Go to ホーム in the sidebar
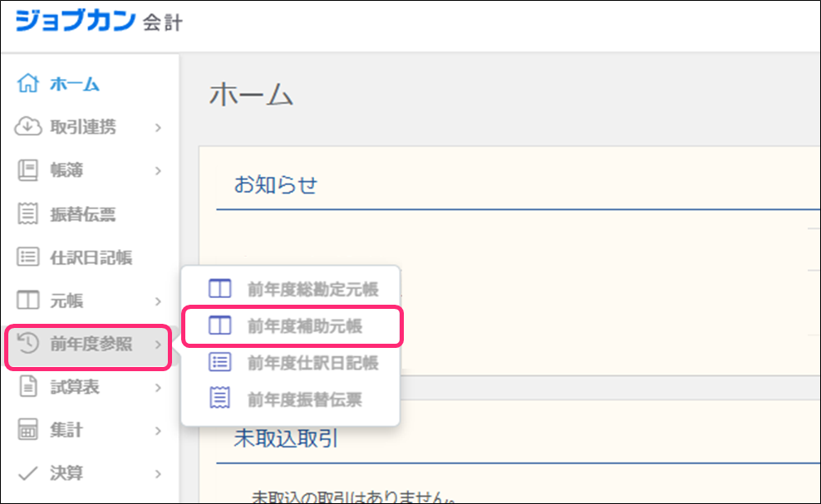Image resolution: width=821 pixels, height=504 pixels. (x=75, y=84)
